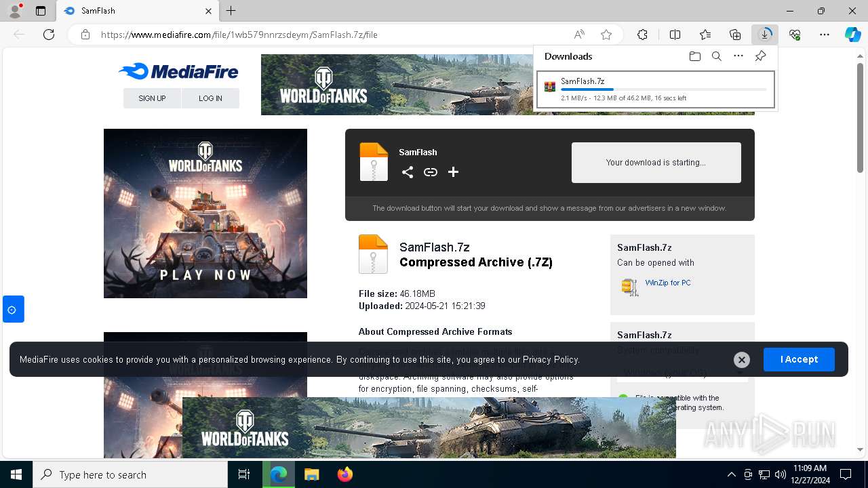The image size is (868, 488).
Task: Open the World of Tanks PLAY NOW ad
Action: 205,213
